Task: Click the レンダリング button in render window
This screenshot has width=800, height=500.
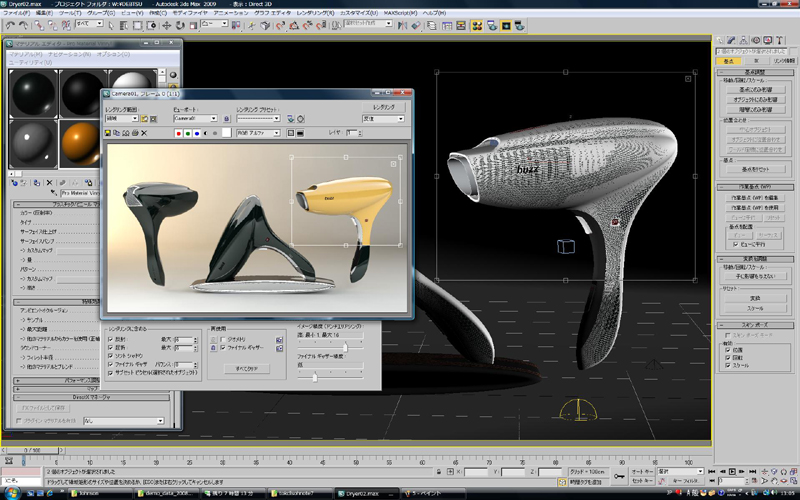Action: coord(384,106)
